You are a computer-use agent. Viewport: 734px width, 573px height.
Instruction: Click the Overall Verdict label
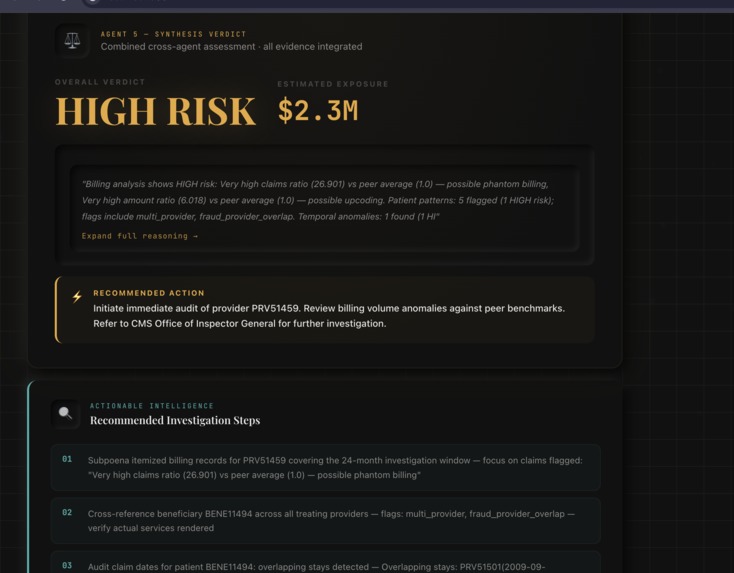100,82
